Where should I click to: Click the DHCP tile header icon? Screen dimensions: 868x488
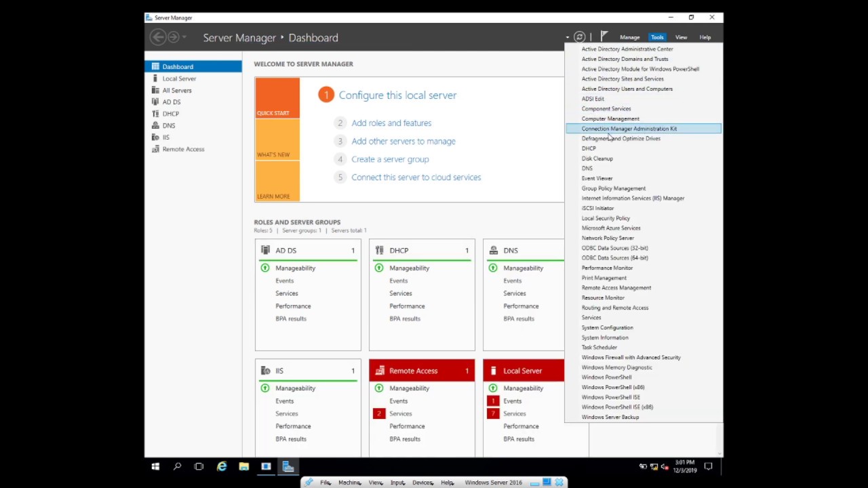coord(379,250)
